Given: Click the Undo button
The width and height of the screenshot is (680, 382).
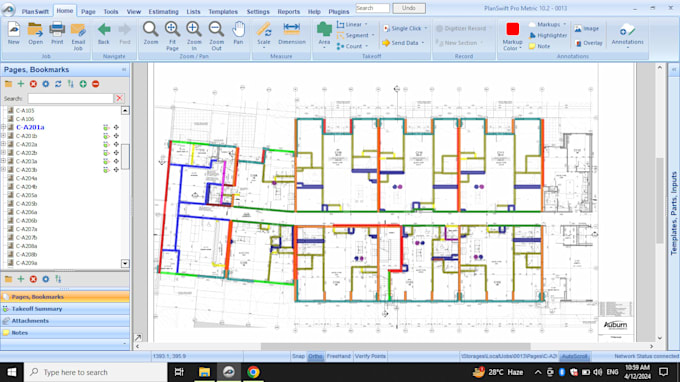Looking at the screenshot, I should pos(409,8).
